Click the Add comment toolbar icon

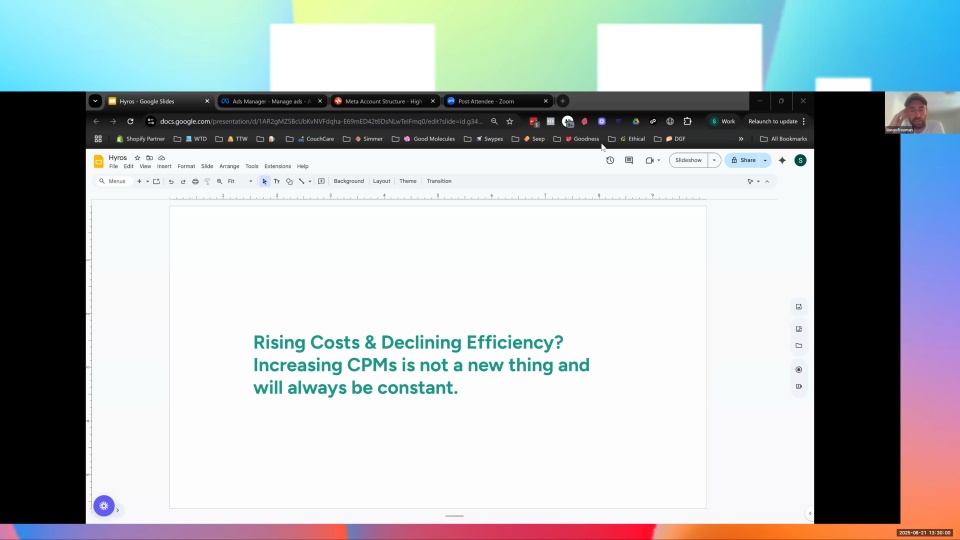pos(321,181)
